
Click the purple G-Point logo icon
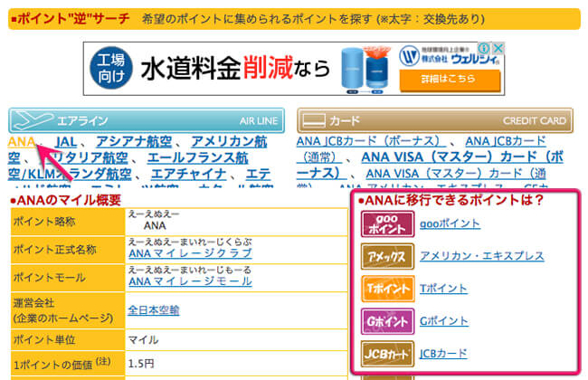387,321
